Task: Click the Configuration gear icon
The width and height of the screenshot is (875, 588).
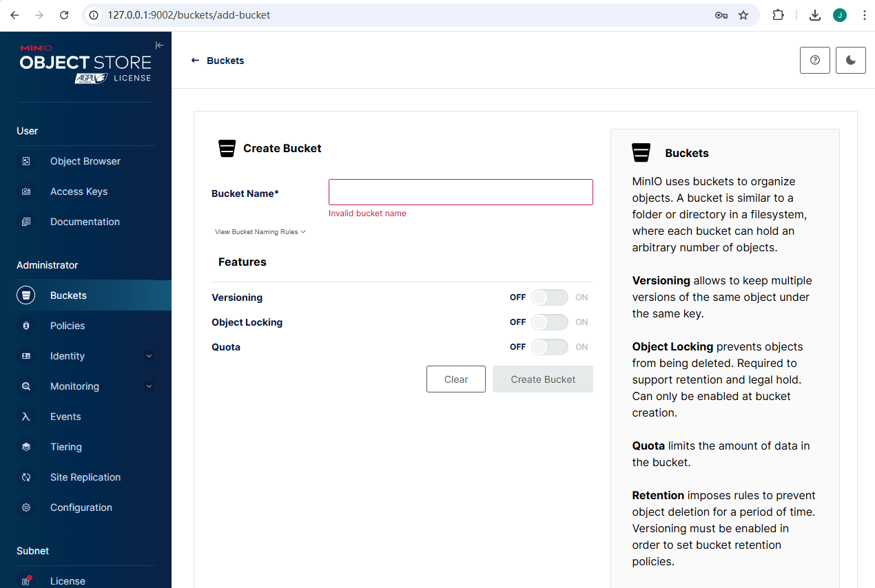Action: click(x=26, y=507)
